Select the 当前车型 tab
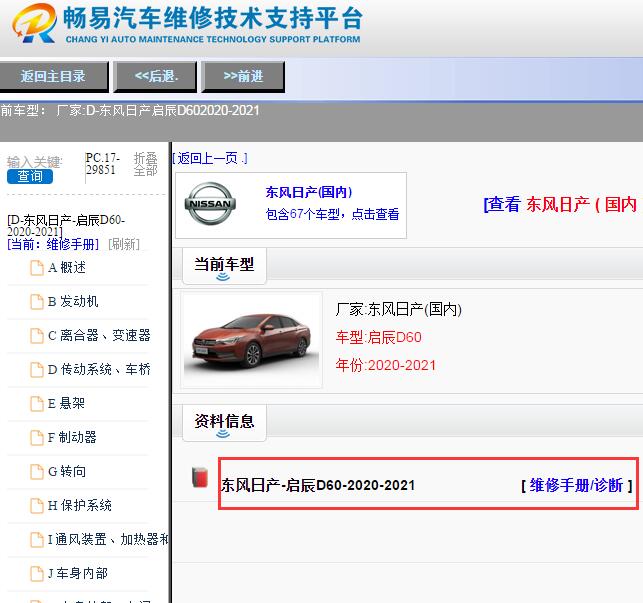The height and width of the screenshot is (603, 643). (224, 265)
